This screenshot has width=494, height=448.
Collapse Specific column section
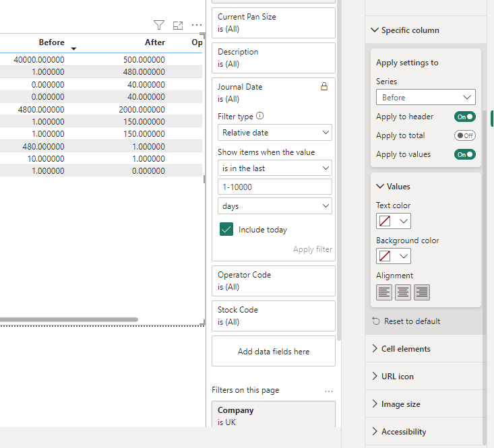tap(375, 30)
